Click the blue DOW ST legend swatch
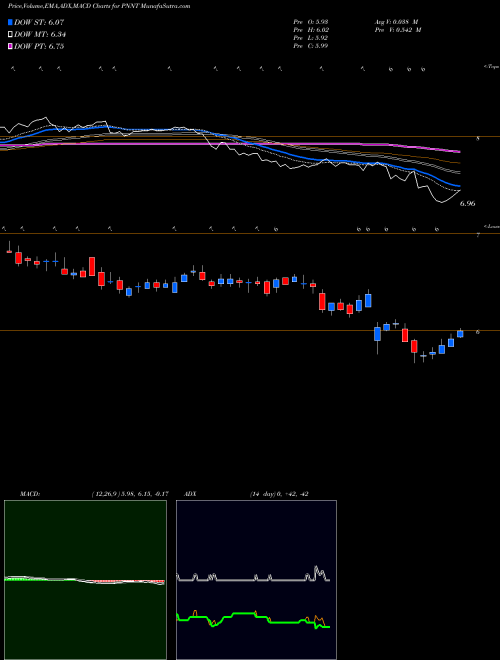Viewport: 500px width, 660px height. pos(11,22)
